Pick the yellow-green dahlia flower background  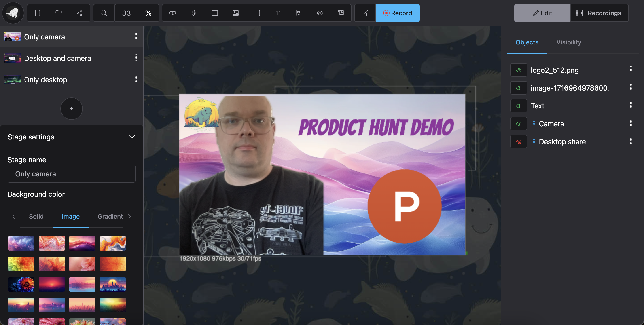(21, 264)
